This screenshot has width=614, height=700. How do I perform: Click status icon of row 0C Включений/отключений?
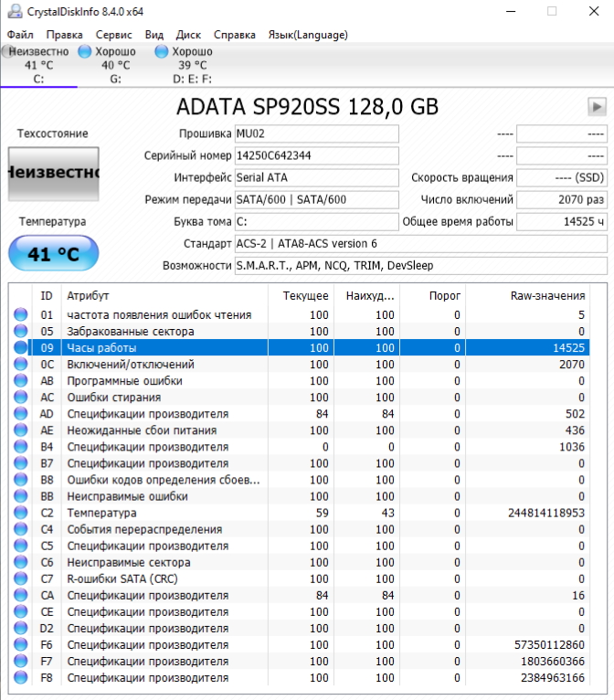20,365
